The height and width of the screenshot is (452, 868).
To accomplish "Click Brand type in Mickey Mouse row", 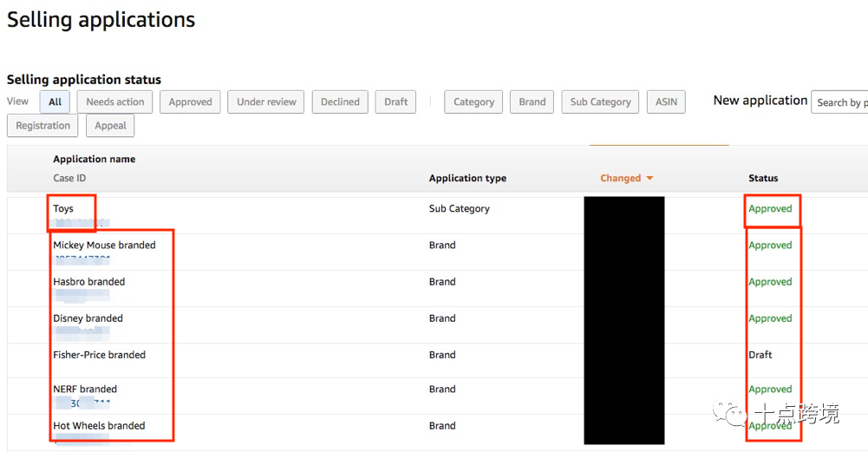I will [x=442, y=245].
